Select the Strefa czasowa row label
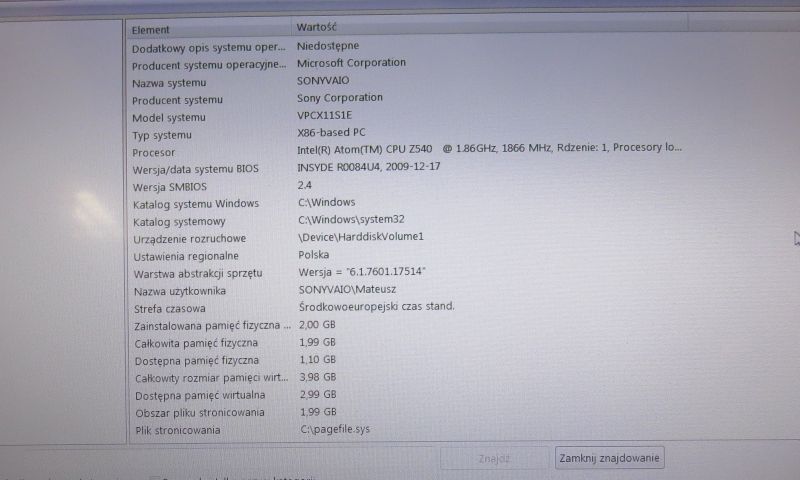 coord(170,309)
